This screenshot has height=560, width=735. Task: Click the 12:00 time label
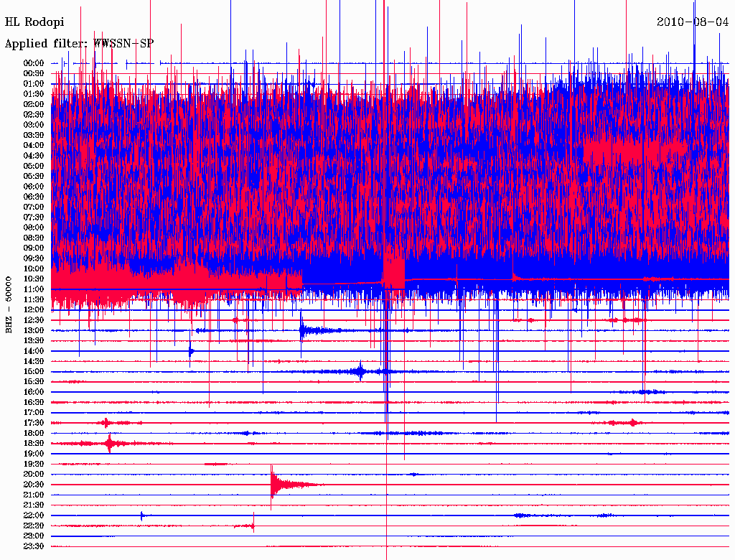34,309
